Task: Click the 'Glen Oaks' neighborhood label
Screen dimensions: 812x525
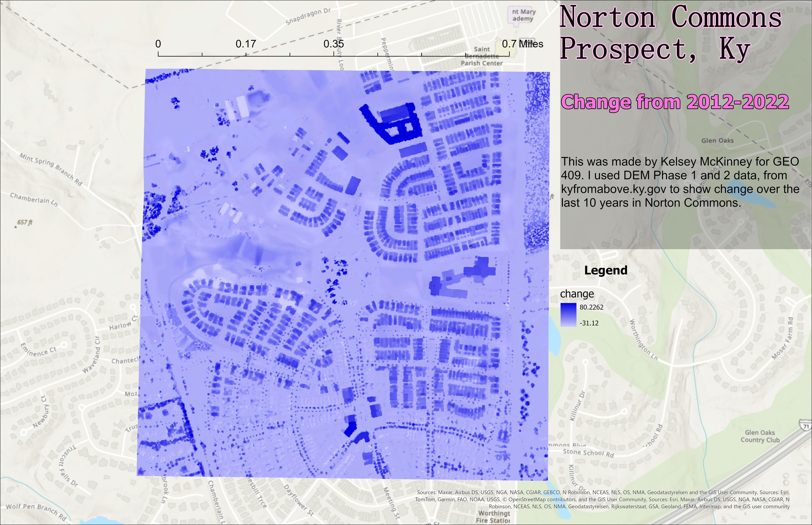Action: [717, 140]
